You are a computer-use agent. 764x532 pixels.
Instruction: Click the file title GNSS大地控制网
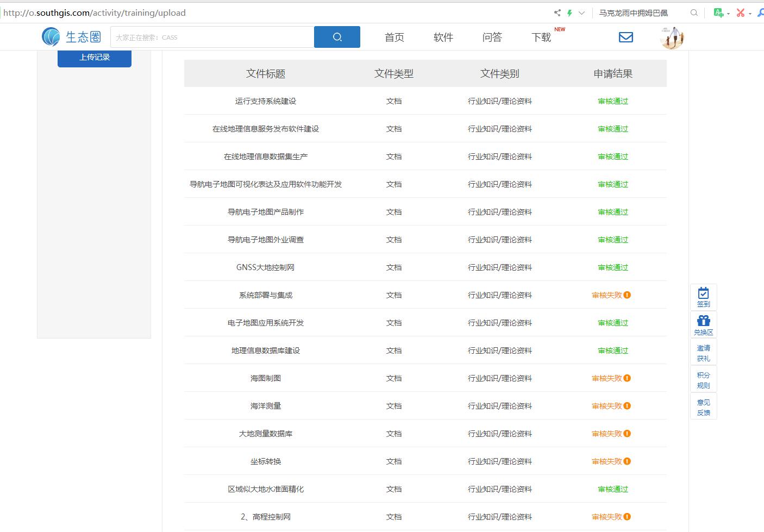click(266, 267)
